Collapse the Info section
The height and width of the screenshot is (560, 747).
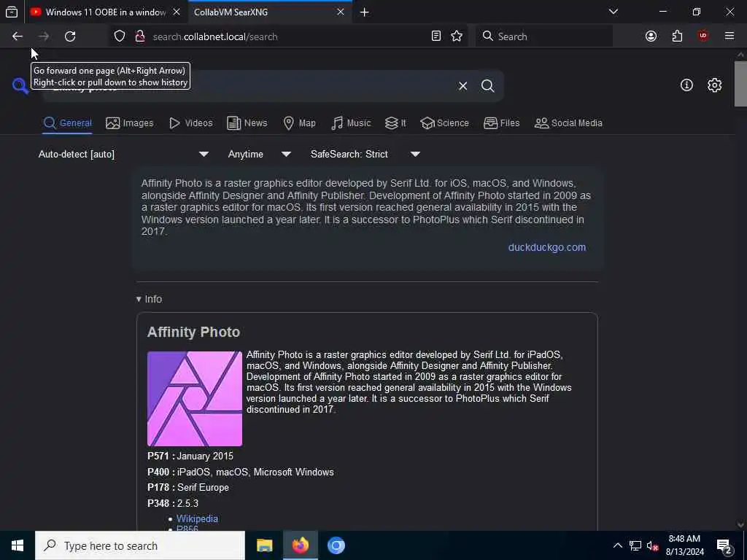(x=149, y=299)
